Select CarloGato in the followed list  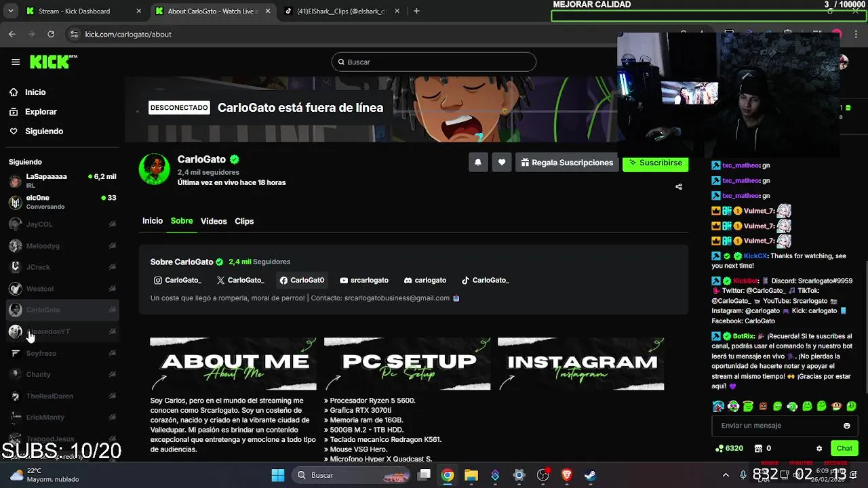(62, 310)
